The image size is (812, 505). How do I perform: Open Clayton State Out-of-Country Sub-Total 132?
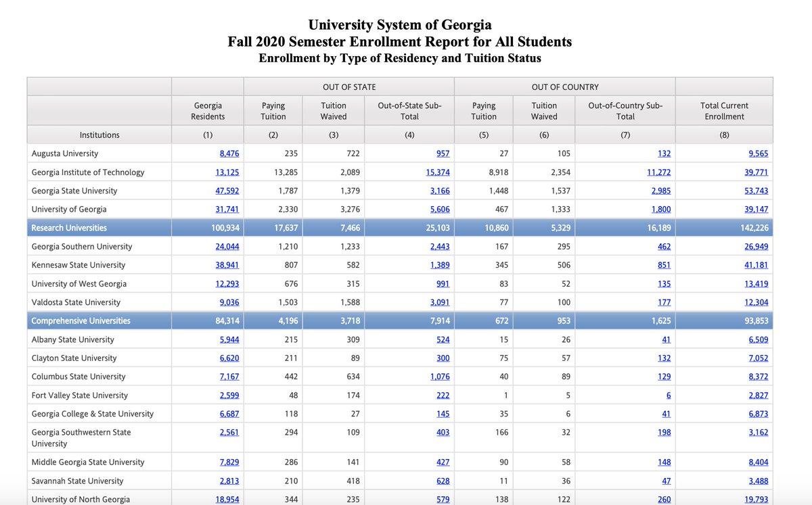tap(664, 358)
